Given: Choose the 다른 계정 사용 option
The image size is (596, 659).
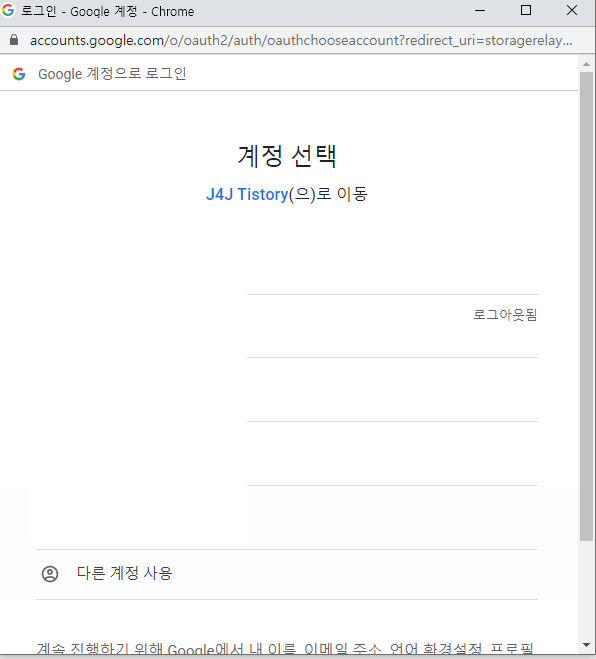Looking at the screenshot, I should 287,574.
